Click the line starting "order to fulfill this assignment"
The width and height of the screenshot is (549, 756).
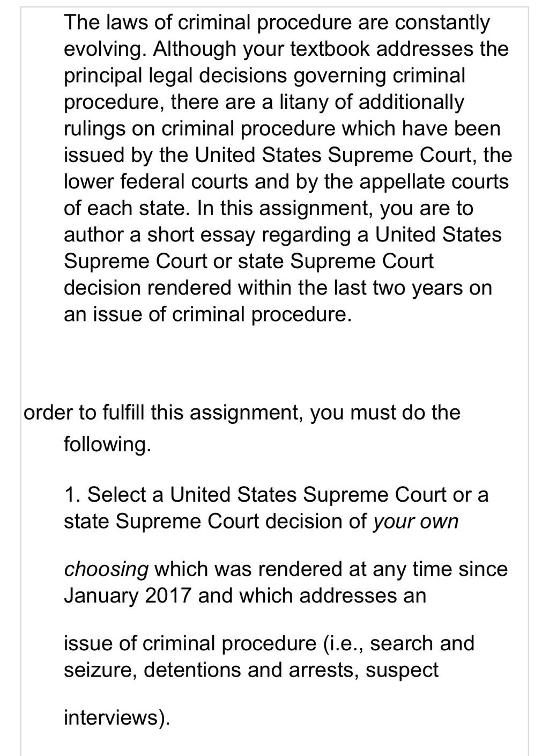[242, 413]
